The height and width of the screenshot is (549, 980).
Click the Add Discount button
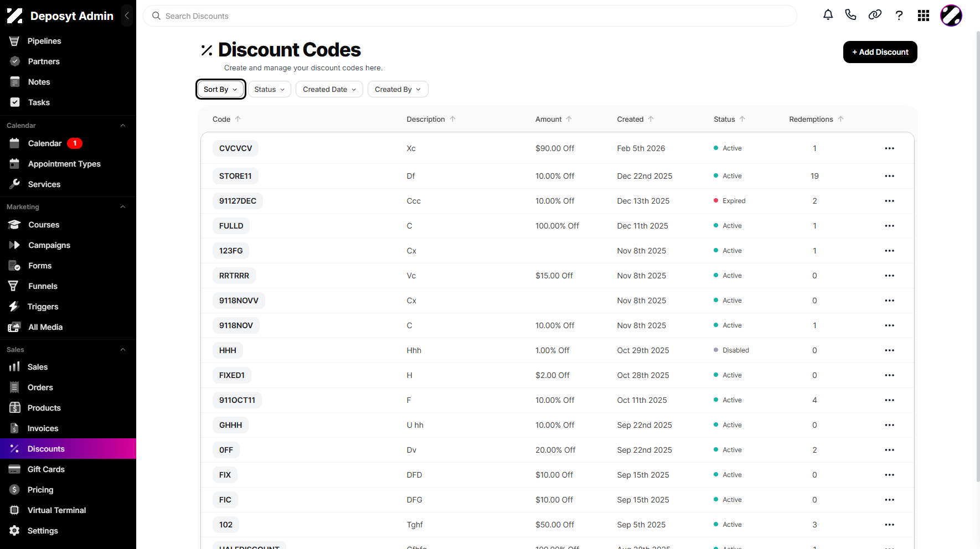click(880, 52)
